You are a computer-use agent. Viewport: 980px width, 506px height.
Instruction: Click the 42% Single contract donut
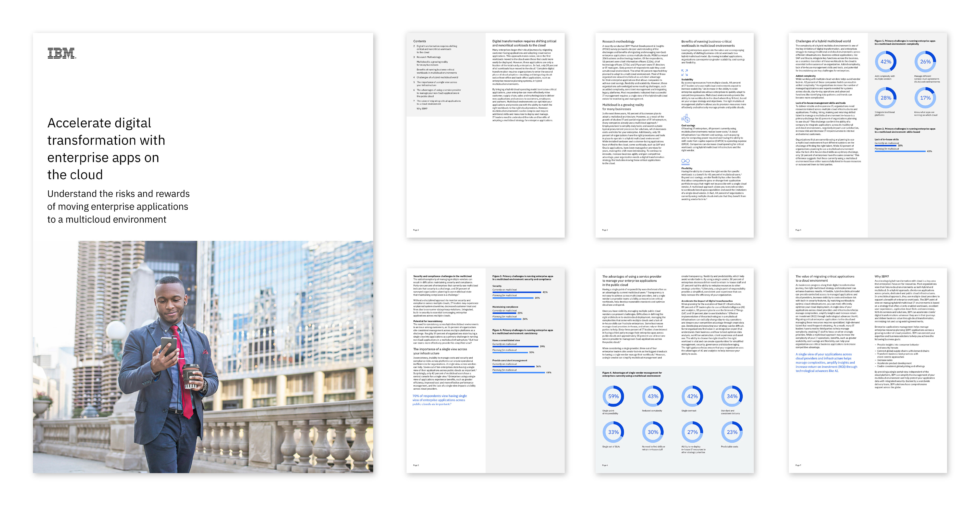pyautogui.click(x=692, y=396)
